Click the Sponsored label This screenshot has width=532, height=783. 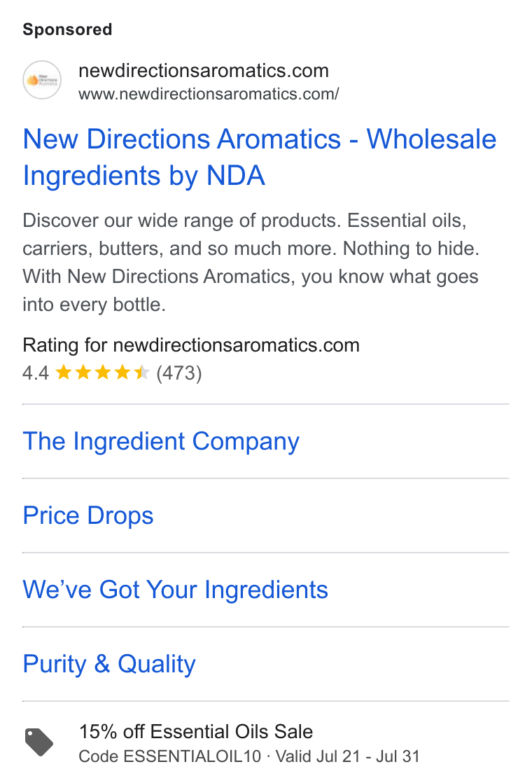pyautogui.click(x=67, y=29)
